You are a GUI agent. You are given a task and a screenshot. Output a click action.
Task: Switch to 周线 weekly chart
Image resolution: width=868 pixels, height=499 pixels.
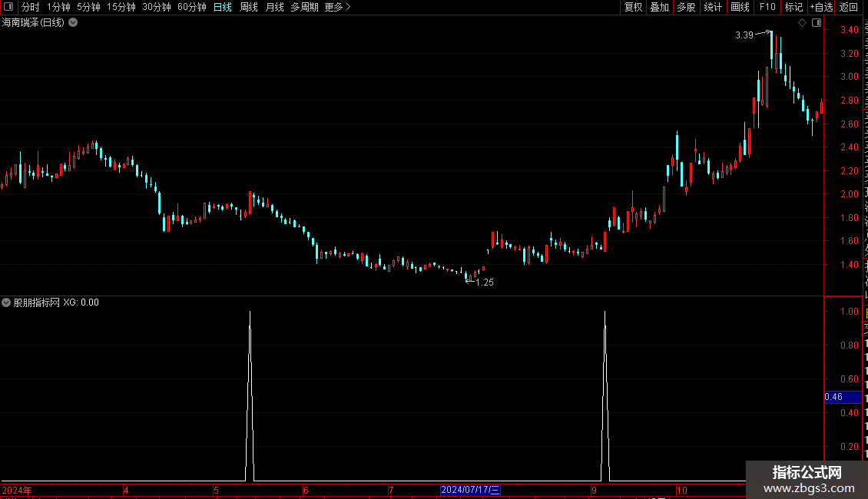(249, 7)
